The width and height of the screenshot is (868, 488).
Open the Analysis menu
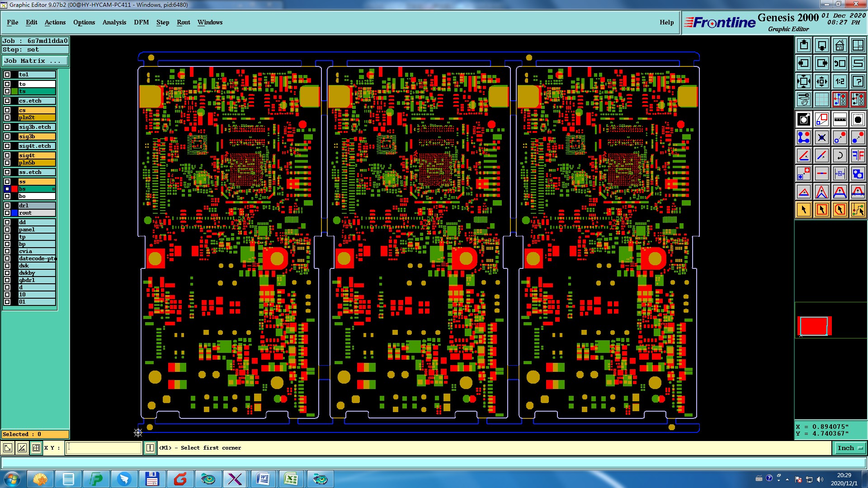tap(114, 22)
